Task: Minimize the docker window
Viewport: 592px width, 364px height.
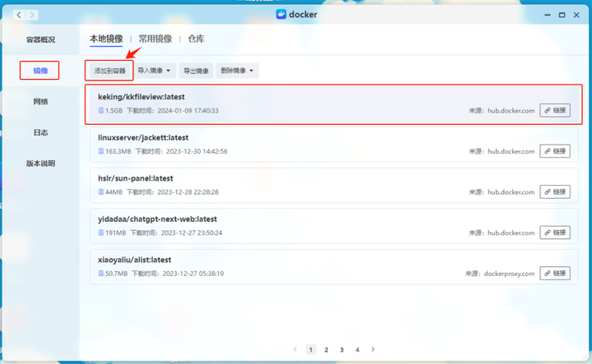Action: (548, 15)
